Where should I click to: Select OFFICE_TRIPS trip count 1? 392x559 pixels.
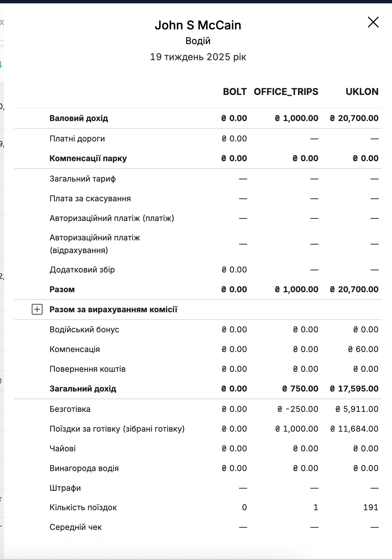tap(315, 507)
